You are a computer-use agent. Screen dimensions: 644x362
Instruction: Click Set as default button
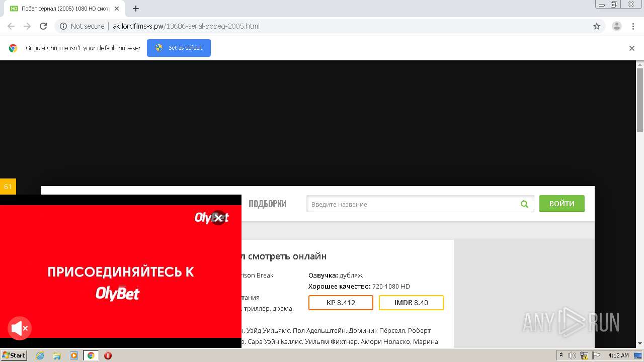(x=179, y=48)
